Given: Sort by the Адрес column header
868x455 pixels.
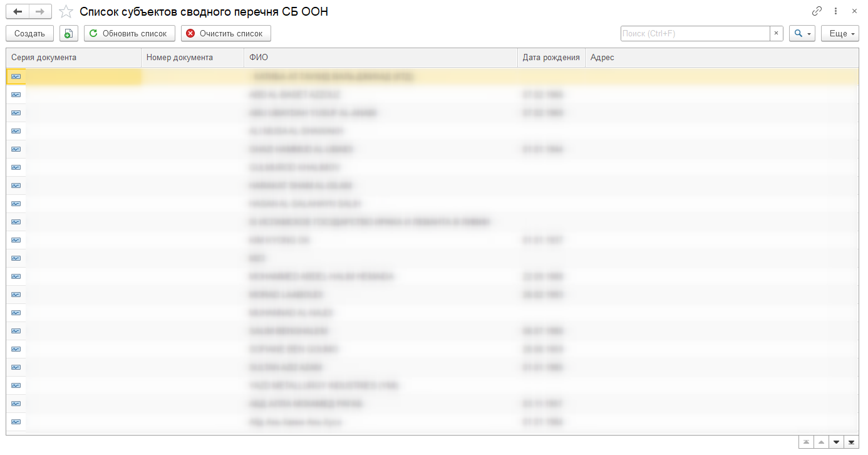Looking at the screenshot, I should [722, 57].
